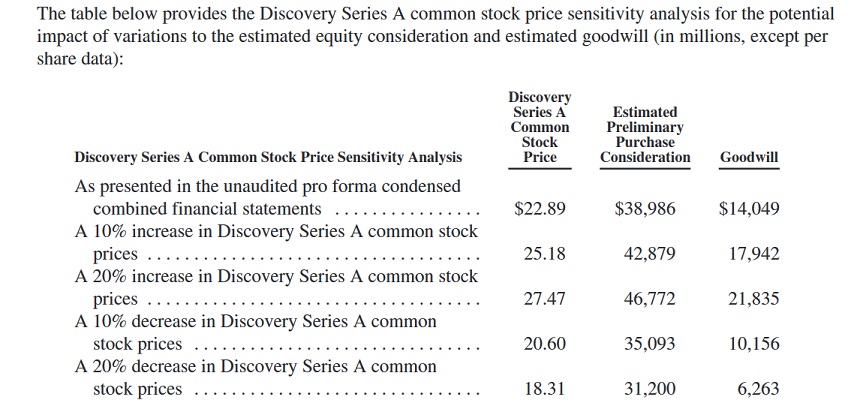Click the Sensitivity Analysis row label header
Image resolution: width=851 pixels, height=415 pixels.
click(x=269, y=158)
